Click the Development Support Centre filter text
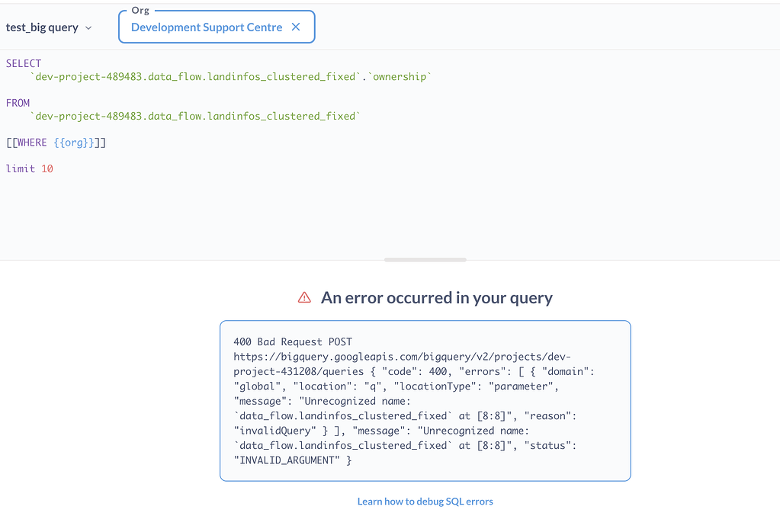The image size is (780, 532). tap(206, 27)
